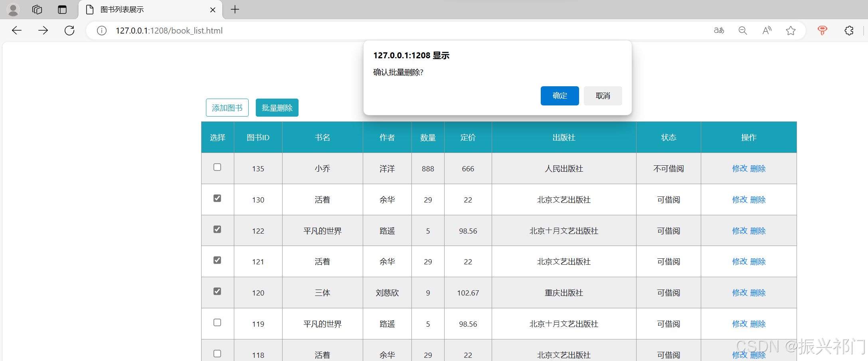Click the price cell 666
868x361 pixels.
pyautogui.click(x=468, y=169)
